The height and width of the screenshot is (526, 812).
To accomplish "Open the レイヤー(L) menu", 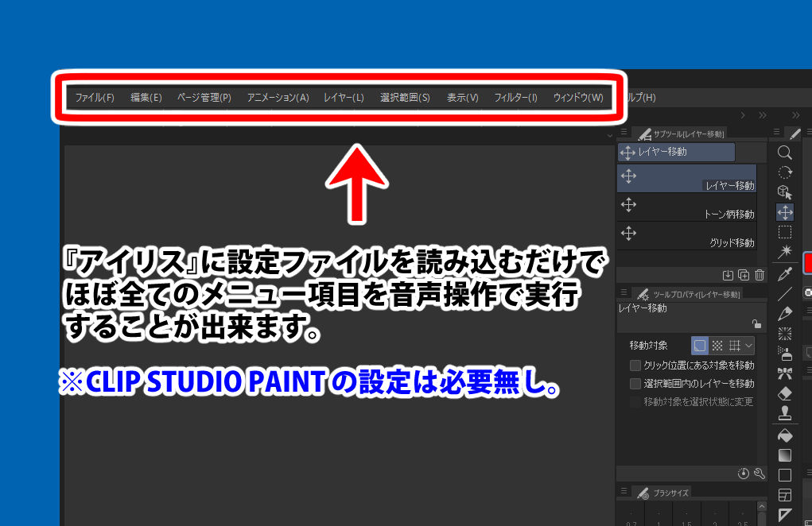I will tap(344, 98).
